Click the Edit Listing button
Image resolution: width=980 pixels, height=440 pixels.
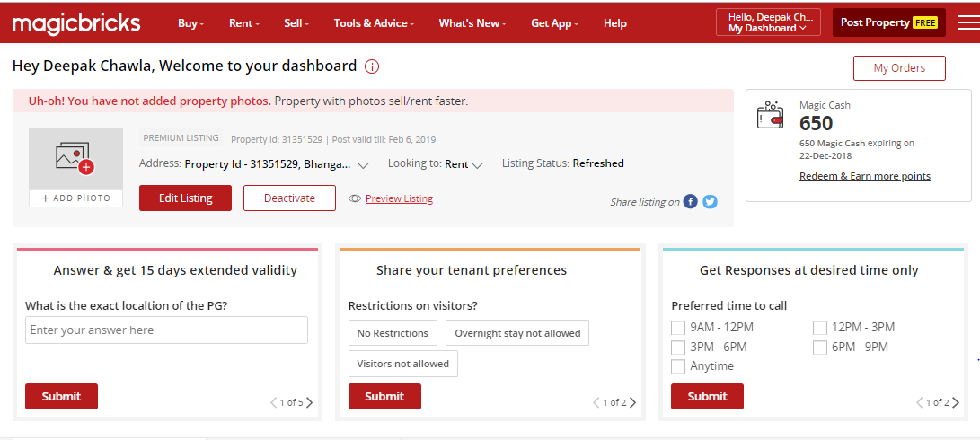[185, 198]
